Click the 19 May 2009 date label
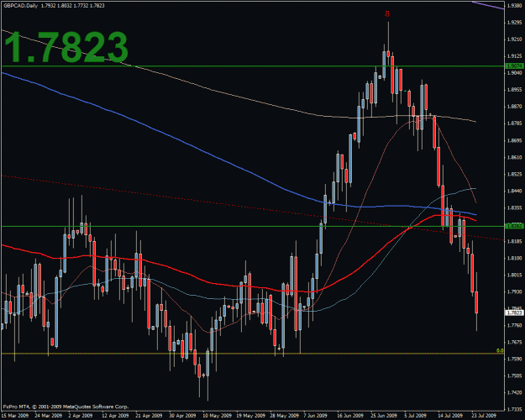This screenshot has width=525, height=420. point(249,416)
